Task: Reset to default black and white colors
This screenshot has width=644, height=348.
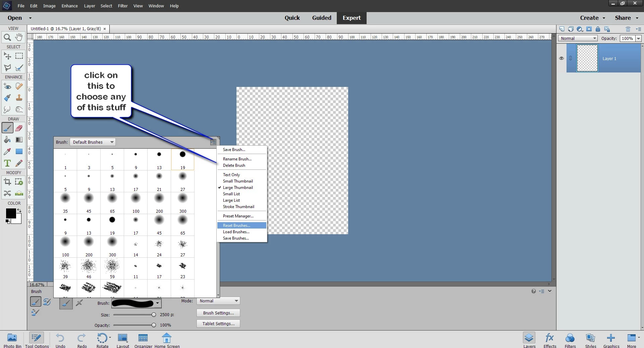Action: pyautogui.click(x=8, y=221)
